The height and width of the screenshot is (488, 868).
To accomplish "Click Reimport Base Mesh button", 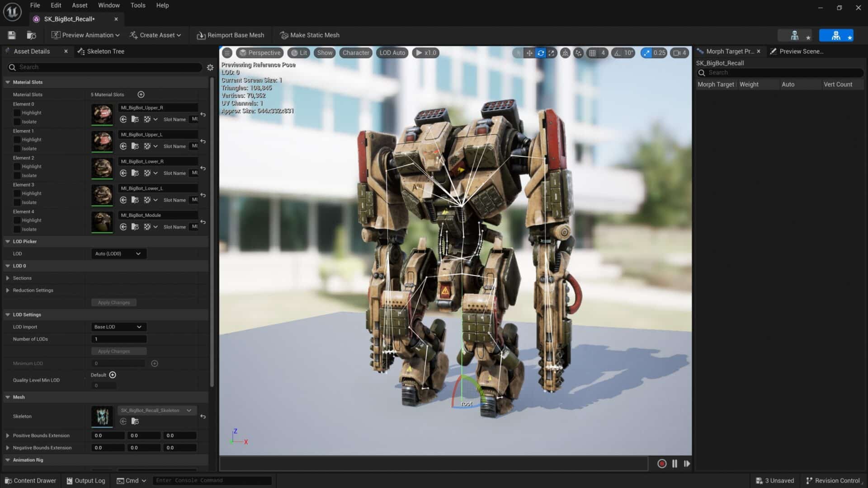I will coord(231,35).
